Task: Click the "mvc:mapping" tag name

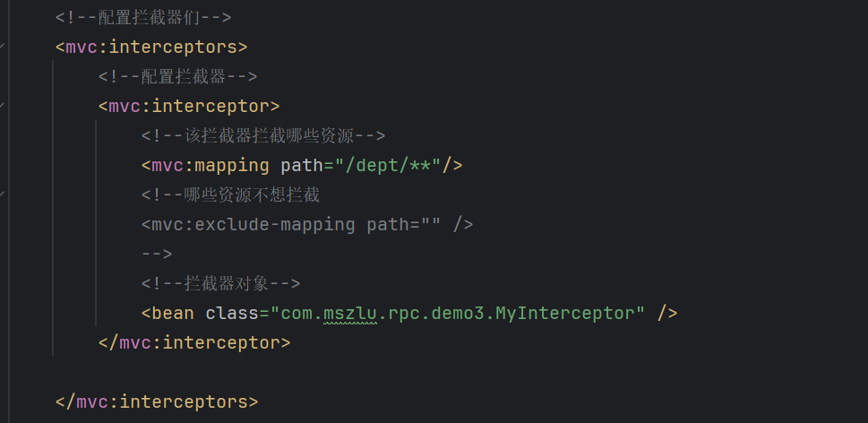Action: point(211,165)
